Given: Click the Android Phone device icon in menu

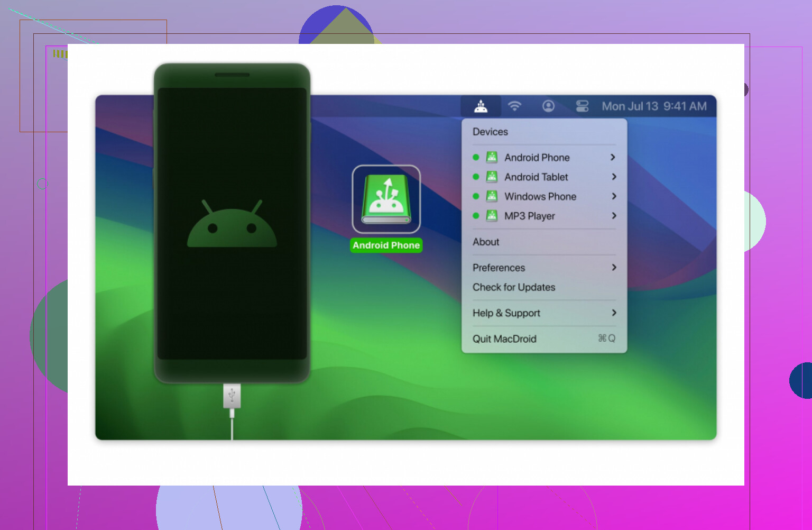Looking at the screenshot, I should pos(492,157).
